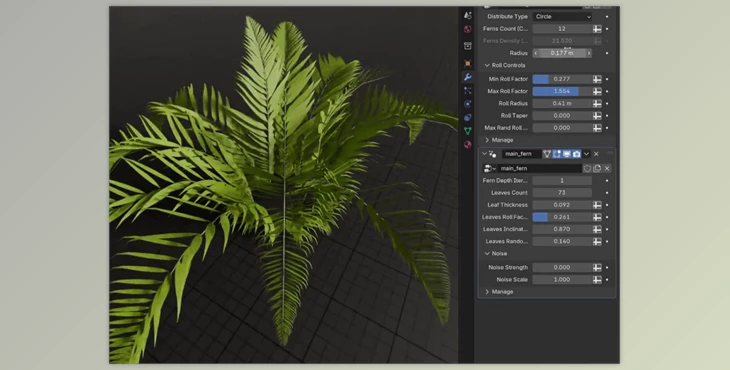Select the Modifiers wrench tab
The height and width of the screenshot is (370, 730).
tap(468, 77)
